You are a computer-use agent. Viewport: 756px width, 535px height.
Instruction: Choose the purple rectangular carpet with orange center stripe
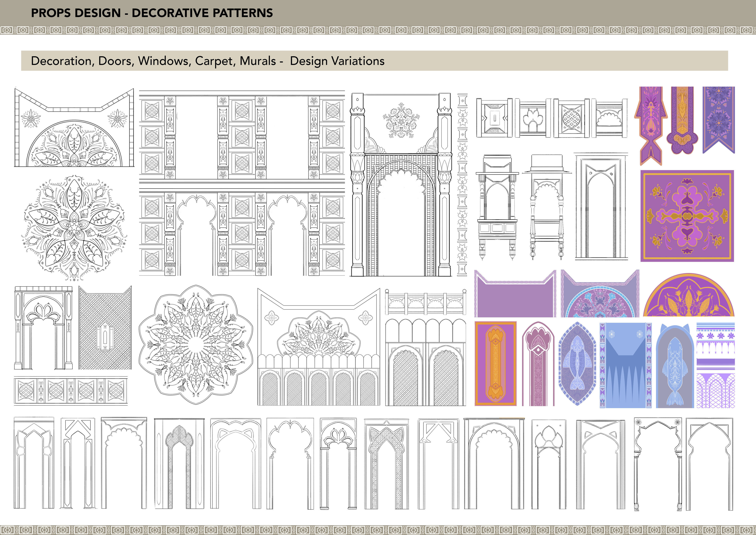(x=496, y=364)
